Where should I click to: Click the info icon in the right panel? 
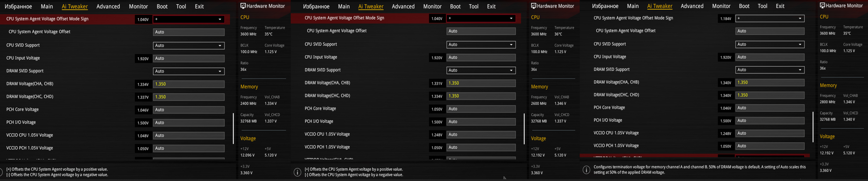coord(586,170)
